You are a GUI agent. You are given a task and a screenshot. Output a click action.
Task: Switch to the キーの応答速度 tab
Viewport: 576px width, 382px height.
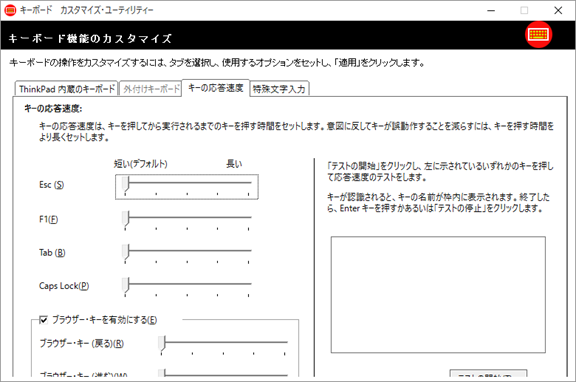[216, 88]
